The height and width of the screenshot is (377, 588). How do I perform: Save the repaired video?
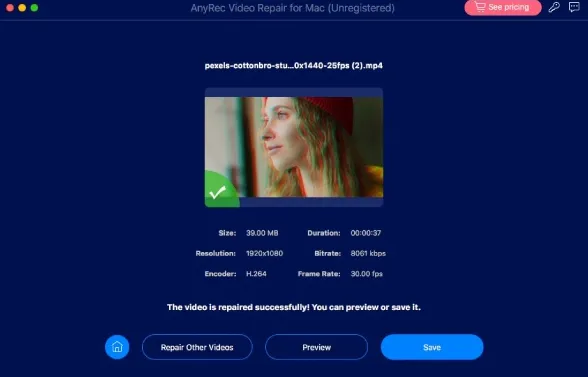(x=432, y=347)
